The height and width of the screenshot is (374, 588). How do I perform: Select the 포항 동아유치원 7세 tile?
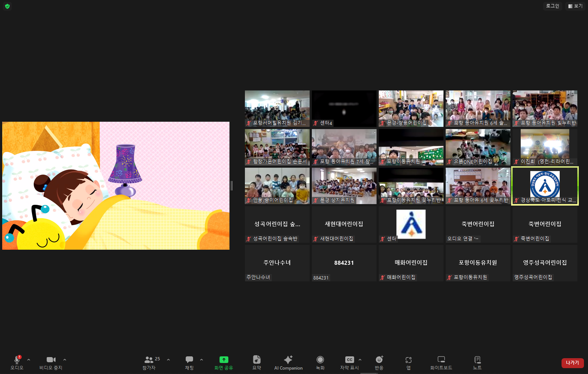[344, 147]
